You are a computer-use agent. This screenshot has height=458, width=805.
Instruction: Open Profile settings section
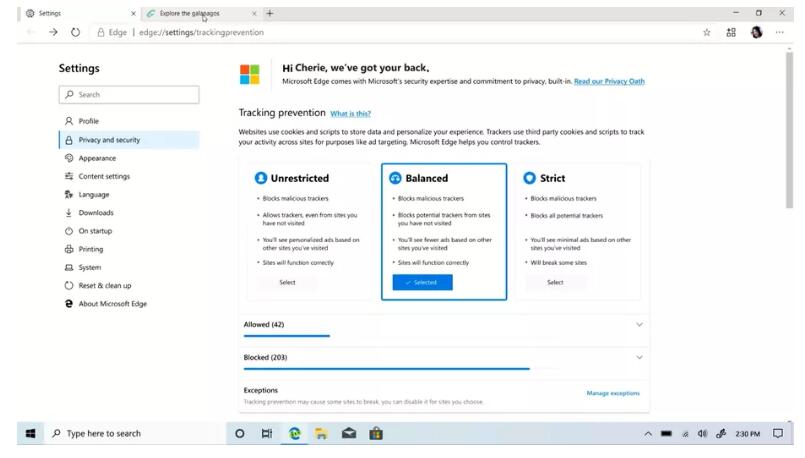(129, 121)
